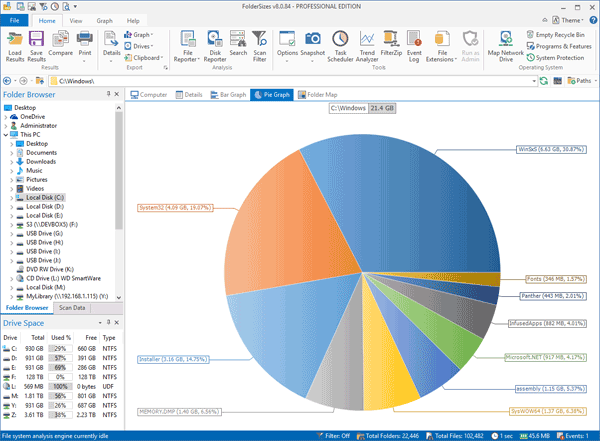Click the Load Results icon
Viewport: 600px width, 441px height.
pos(14,40)
